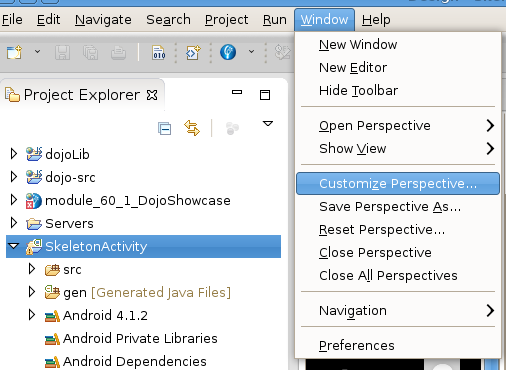Viewport: 506px width, 370px height.
Task: Click the New wizard toolbar icon
Action: click(14, 52)
